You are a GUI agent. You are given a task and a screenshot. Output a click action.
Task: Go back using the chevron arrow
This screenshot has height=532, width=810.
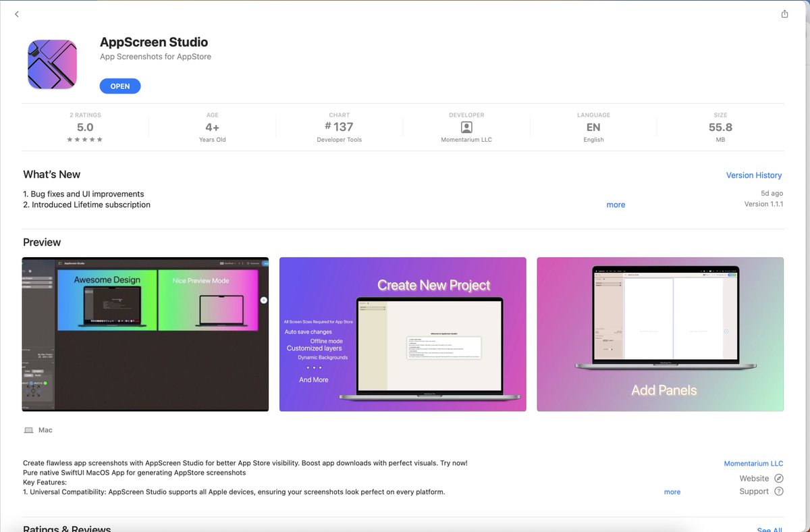pos(17,14)
